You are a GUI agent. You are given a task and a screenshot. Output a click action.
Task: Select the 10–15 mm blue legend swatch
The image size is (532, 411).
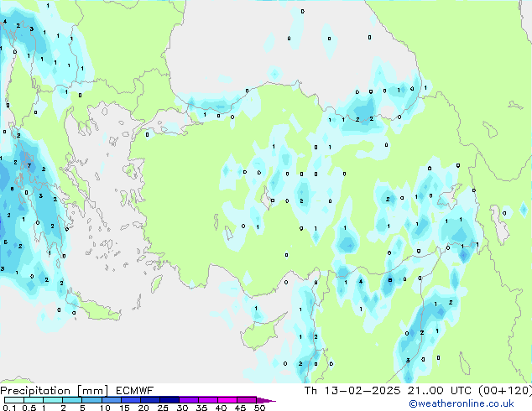[112, 400]
